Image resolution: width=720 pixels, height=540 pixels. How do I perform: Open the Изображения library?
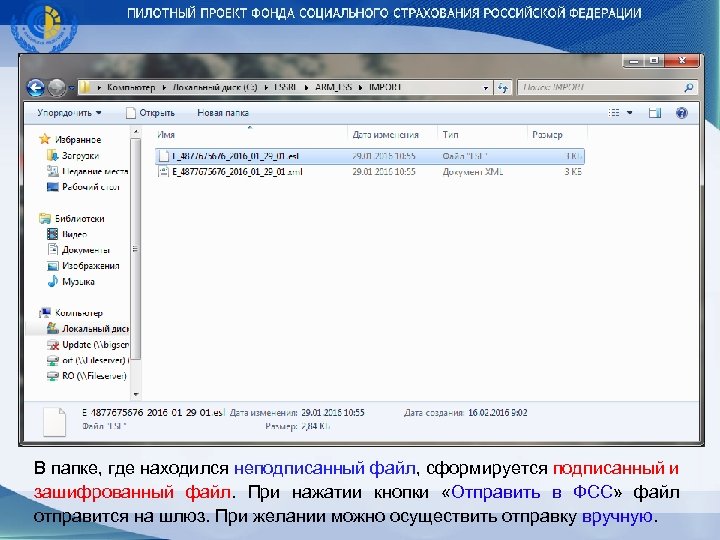point(90,266)
